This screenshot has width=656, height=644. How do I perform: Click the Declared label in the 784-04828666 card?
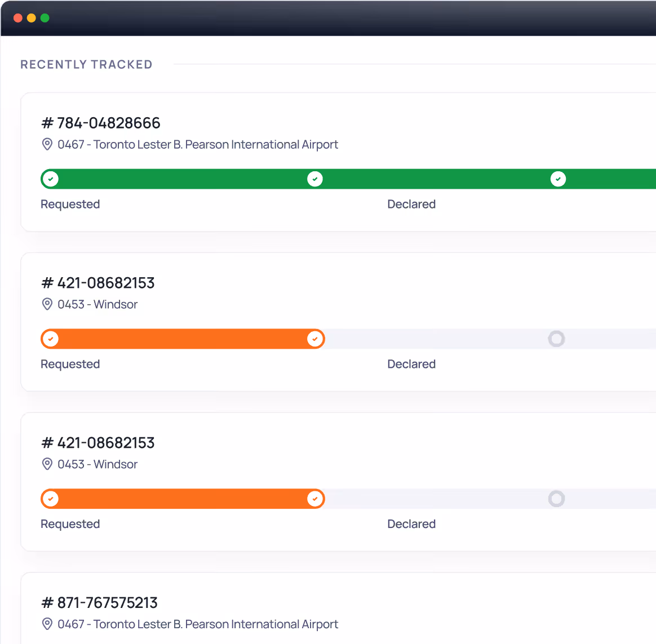click(411, 204)
